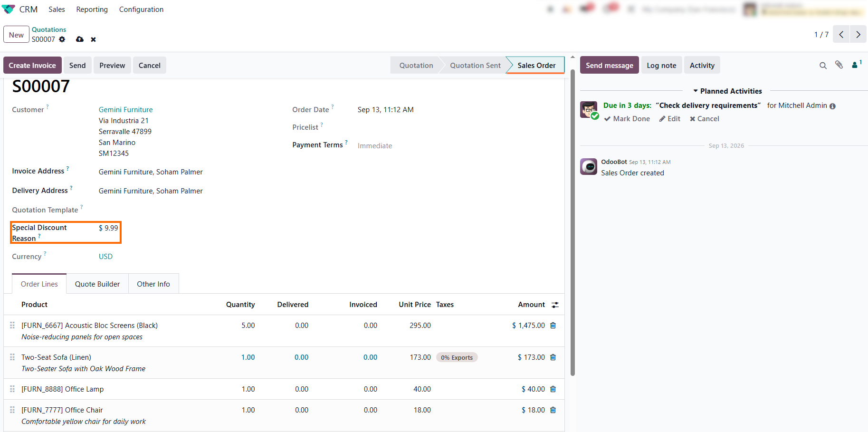Open the gear actions menu beside S00007
The image size is (868, 432).
tap(62, 39)
